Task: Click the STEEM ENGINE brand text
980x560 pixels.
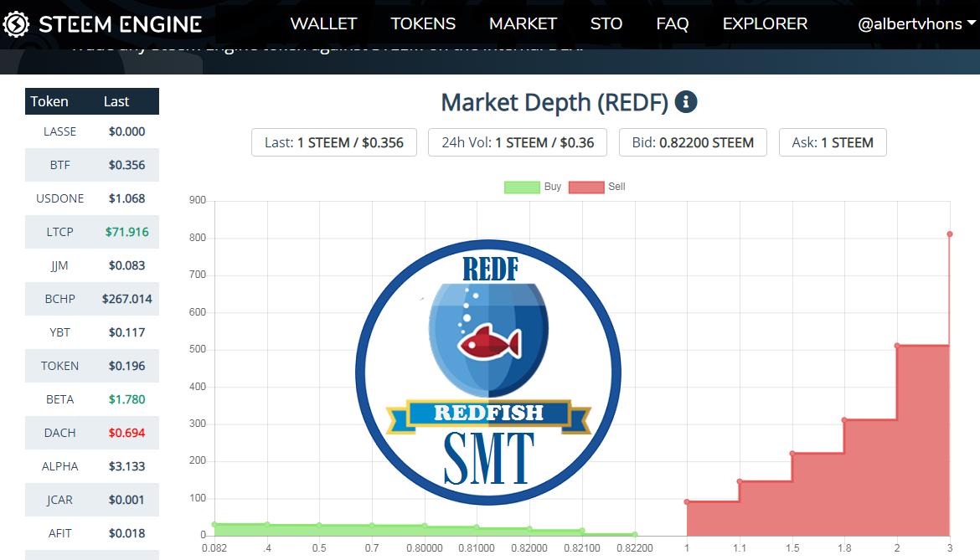Action: coord(120,24)
